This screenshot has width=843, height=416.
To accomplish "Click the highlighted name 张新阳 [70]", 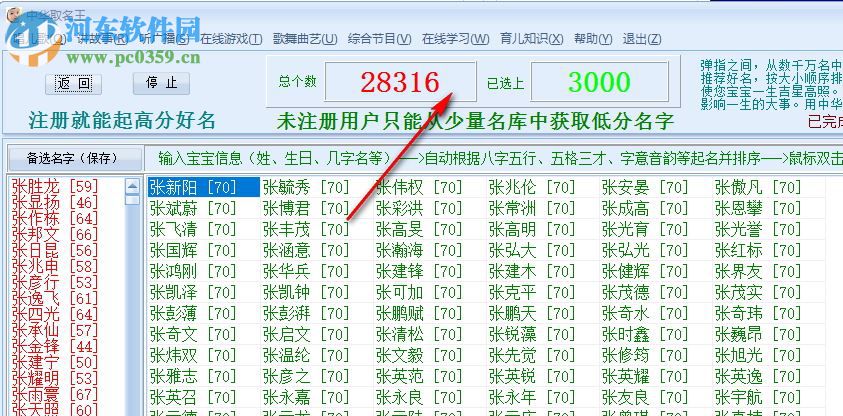I will pyautogui.click(x=203, y=187).
